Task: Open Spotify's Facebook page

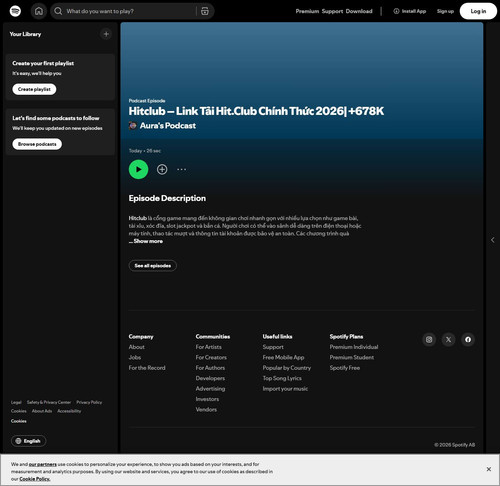Action: click(468, 339)
